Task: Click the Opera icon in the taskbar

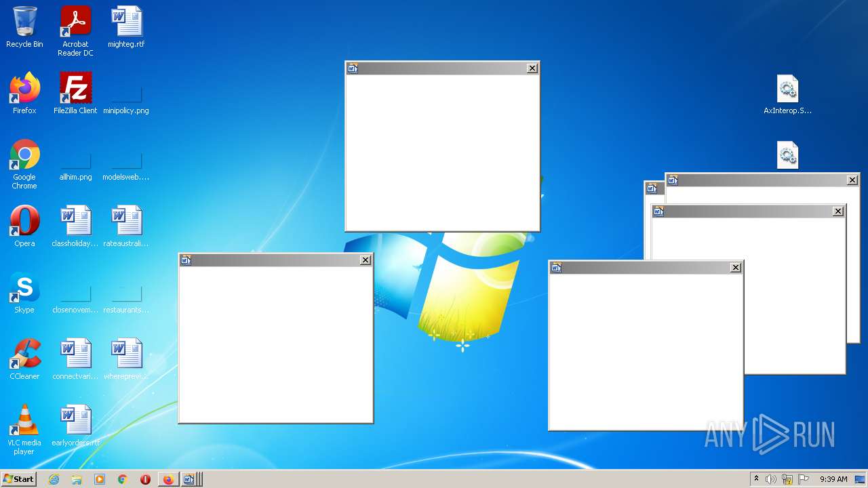Action: 145,479
